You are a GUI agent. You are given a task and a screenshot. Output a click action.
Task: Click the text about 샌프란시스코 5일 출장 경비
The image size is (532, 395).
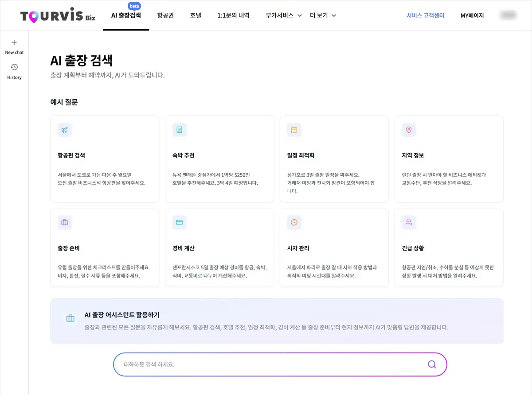[219, 271]
